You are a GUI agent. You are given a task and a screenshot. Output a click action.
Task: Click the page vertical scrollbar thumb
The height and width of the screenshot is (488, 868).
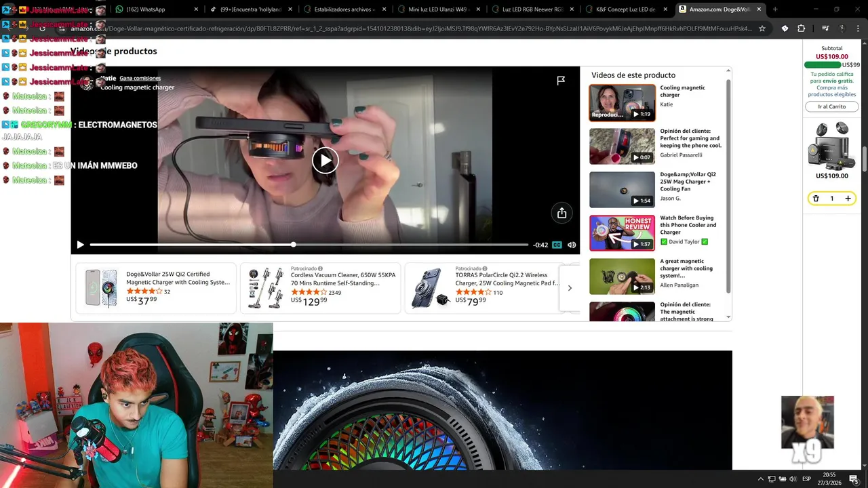coord(865,159)
